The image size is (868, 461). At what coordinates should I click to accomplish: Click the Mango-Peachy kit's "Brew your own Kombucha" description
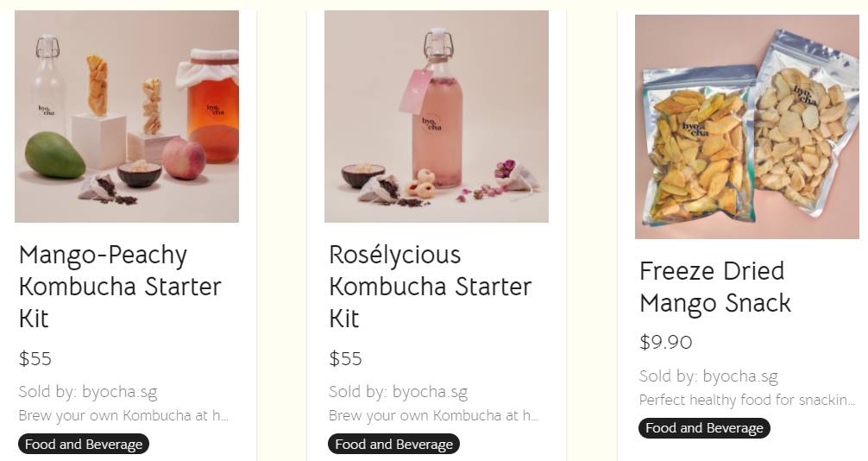tap(123, 415)
